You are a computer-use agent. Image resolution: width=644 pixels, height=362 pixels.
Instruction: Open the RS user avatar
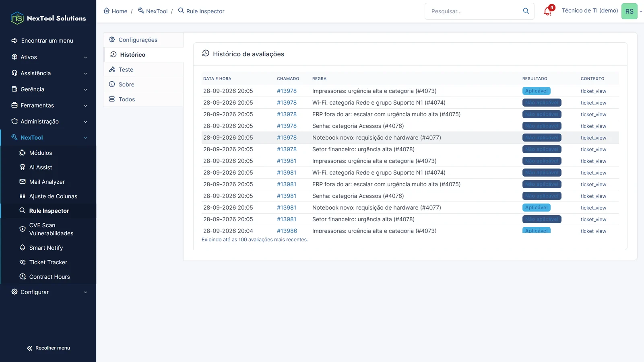coord(629,11)
